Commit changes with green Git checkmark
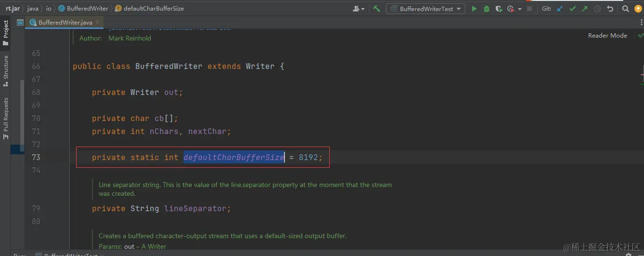 coord(572,9)
